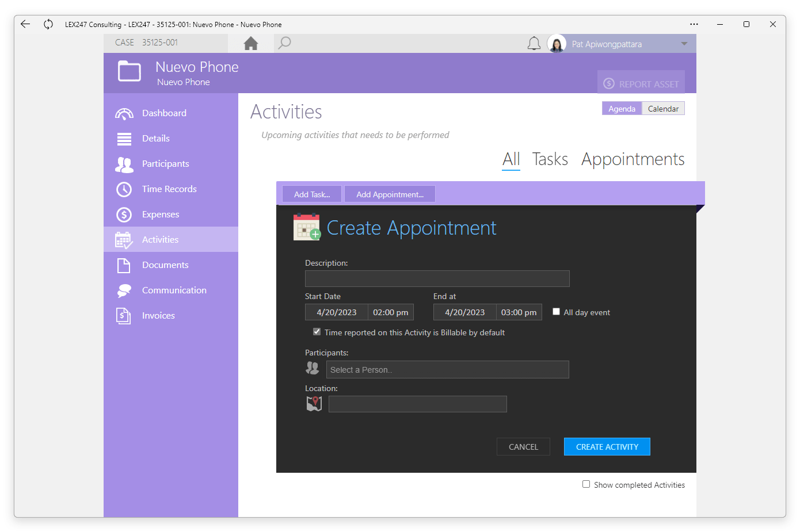This screenshot has width=800, height=532.
Task: Click the CREATE ACTIVITY button
Action: tap(607, 447)
